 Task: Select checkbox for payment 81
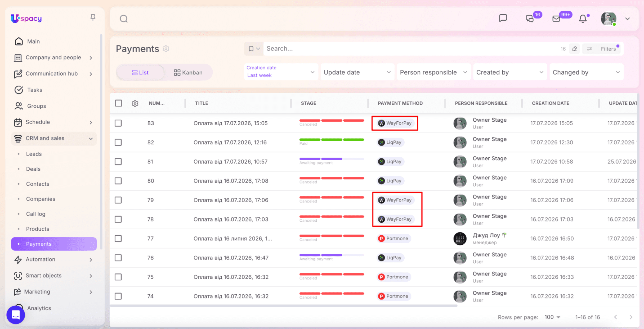pyautogui.click(x=118, y=162)
